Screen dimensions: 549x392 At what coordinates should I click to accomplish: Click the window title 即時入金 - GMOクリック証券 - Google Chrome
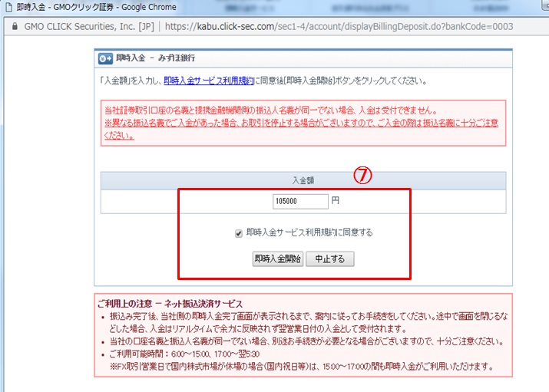(96, 7)
